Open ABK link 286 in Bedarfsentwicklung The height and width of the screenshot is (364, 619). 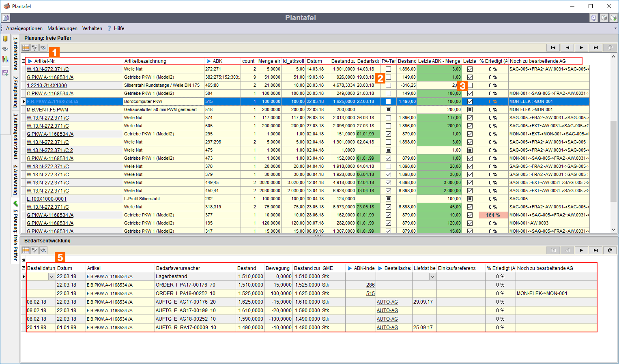(370, 285)
